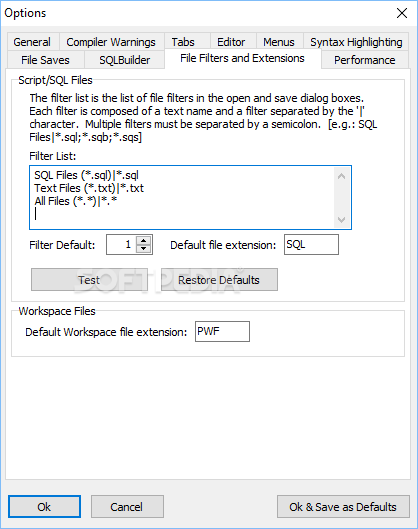The image size is (418, 529).
Task: Increase Filter Default with up arrow
Action: [x=144, y=241]
